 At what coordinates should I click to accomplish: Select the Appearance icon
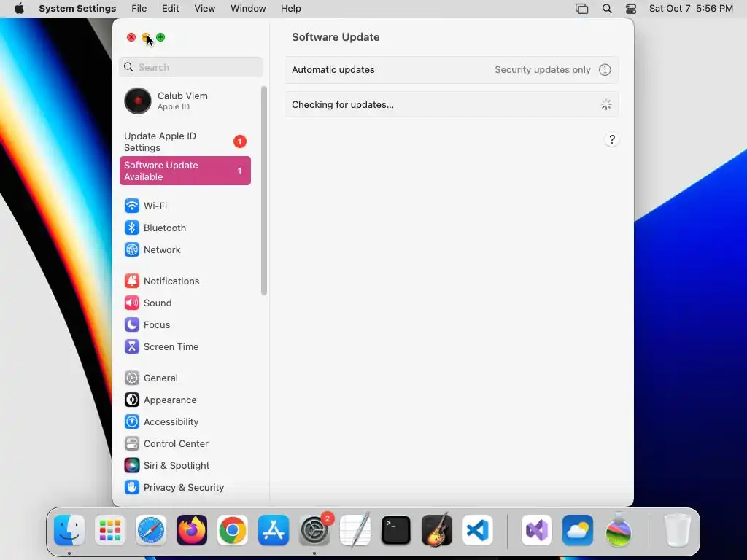132,400
